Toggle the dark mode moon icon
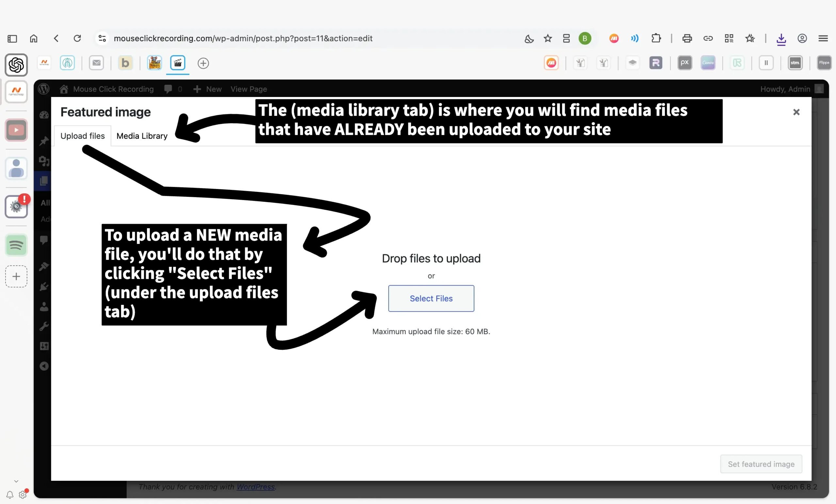This screenshot has width=836, height=504. [529, 39]
